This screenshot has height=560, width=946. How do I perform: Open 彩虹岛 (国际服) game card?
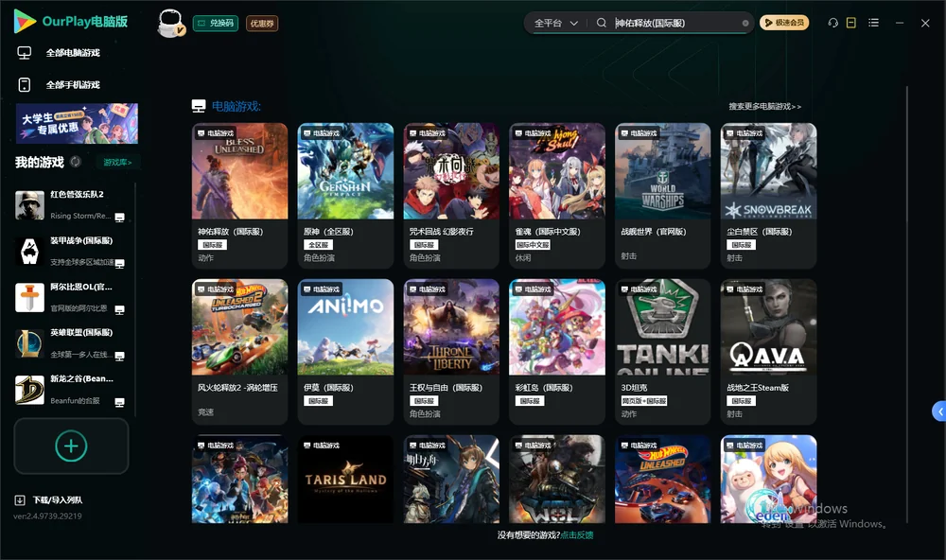point(557,351)
